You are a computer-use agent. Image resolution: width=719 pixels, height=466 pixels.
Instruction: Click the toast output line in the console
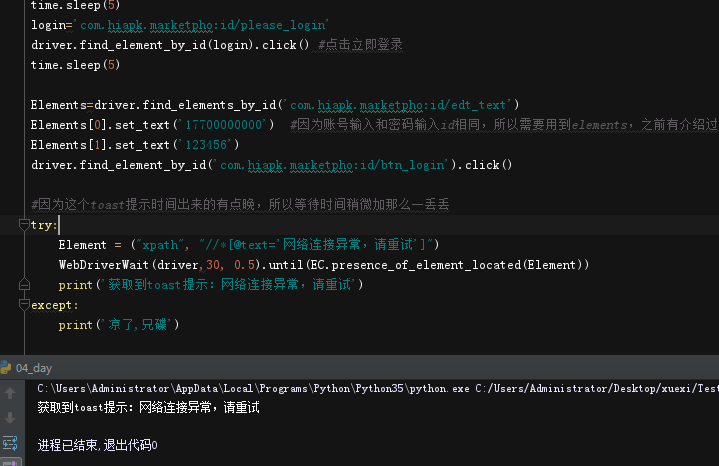[149, 407]
